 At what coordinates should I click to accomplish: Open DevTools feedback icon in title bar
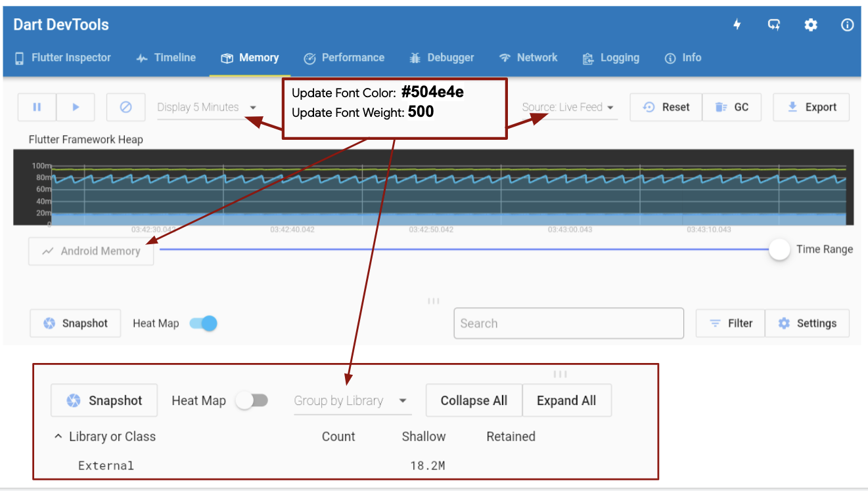773,24
